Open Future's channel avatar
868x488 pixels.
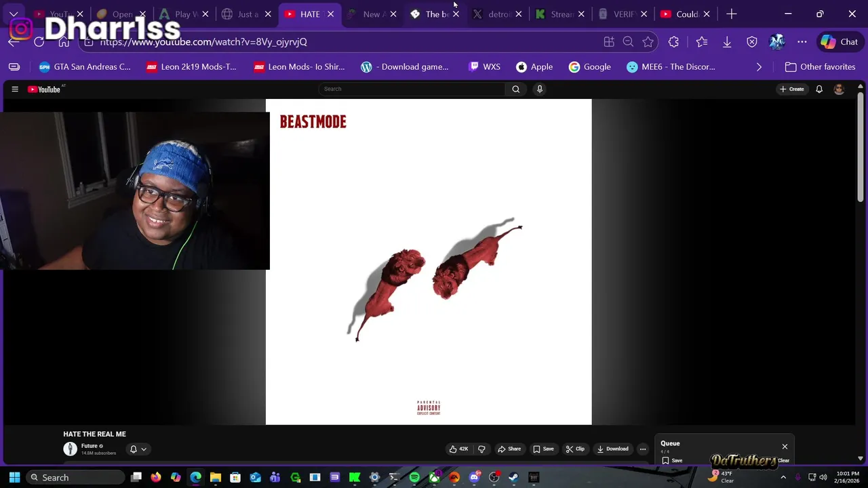70,449
